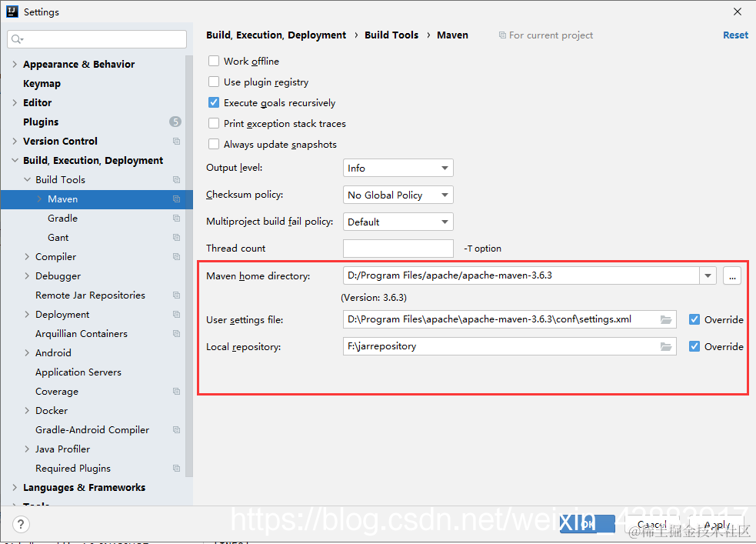Select Arquillian Containers in the tree
The height and width of the screenshot is (544, 756).
click(82, 334)
